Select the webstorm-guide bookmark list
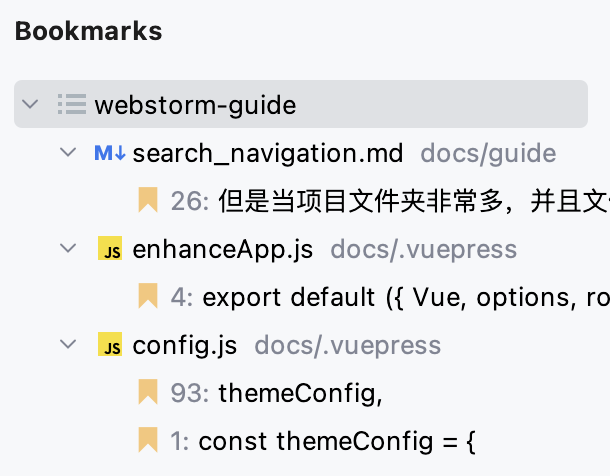The width and height of the screenshot is (610, 476). click(195, 104)
